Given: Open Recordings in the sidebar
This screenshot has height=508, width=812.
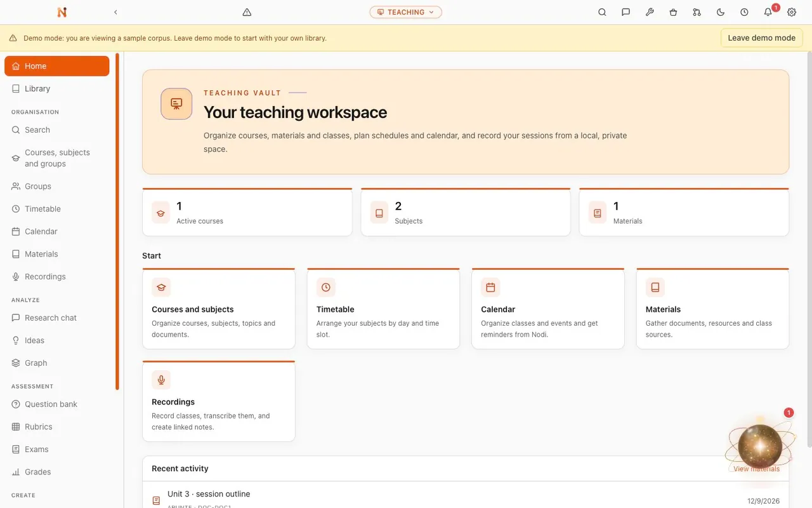Looking at the screenshot, I should (57, 277).
